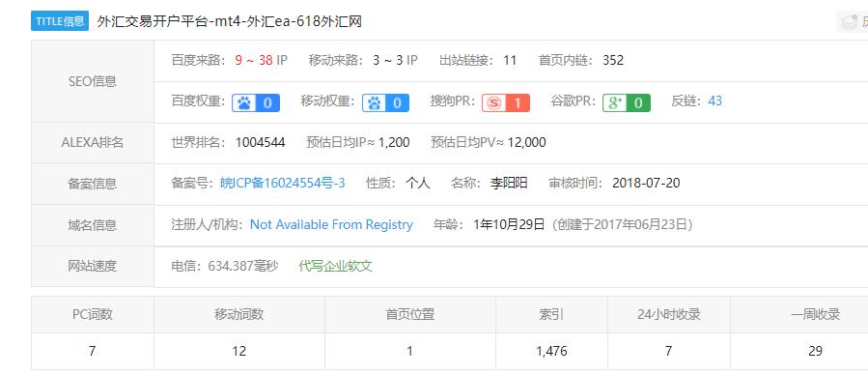Open ICP record 皖ICP备16024554号-3 link
This screenshot has width=868, height=375.
282,183
